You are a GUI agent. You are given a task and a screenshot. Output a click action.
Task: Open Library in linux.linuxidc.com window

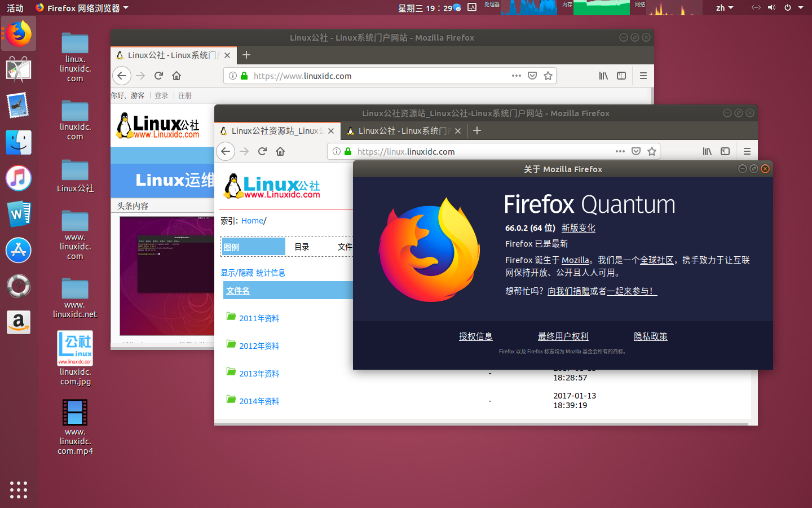tap(707, 151)
